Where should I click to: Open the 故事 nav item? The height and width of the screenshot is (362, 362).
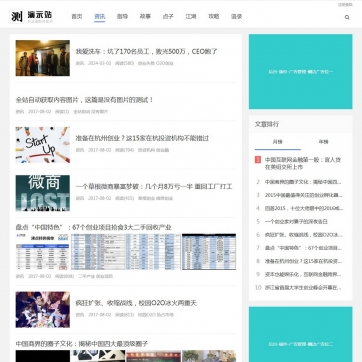145,16
